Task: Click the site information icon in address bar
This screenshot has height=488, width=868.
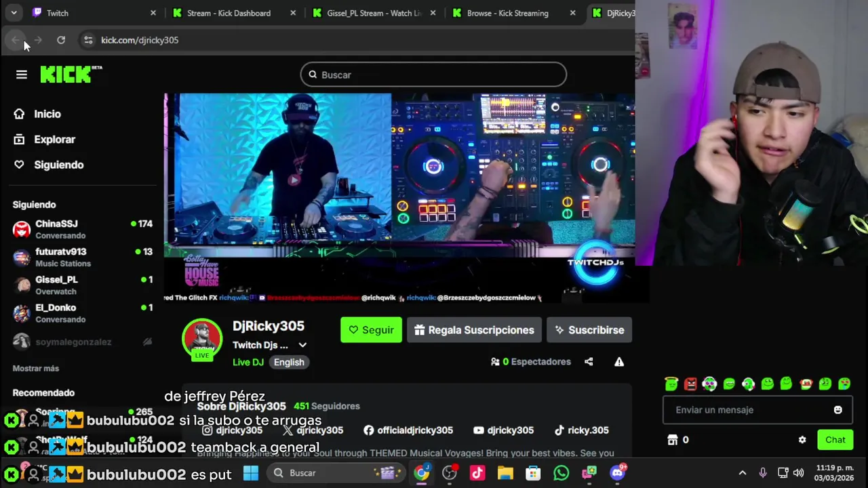Action: pyautogui.click(x=88, y=40)
